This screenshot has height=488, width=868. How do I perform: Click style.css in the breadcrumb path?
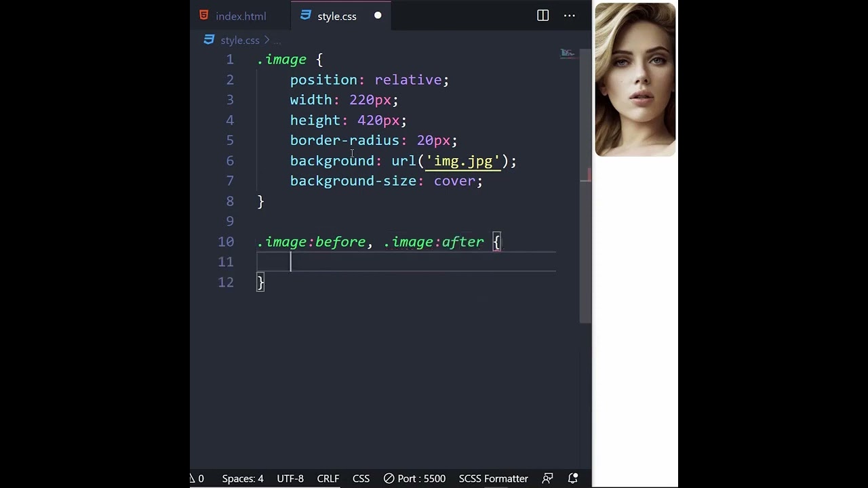click(239, 41)
